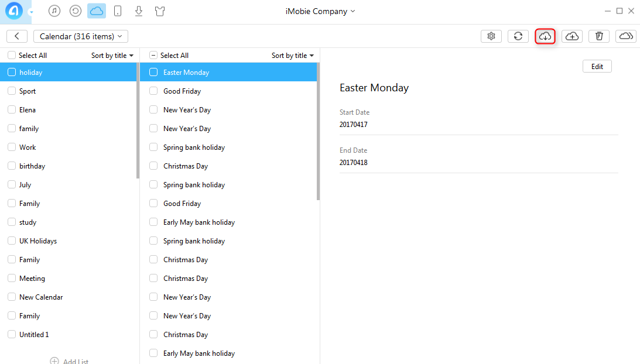This screenshot has height=364, width=640.
Task: Download calendar from iCloud to computer
Action: (545, 36)
